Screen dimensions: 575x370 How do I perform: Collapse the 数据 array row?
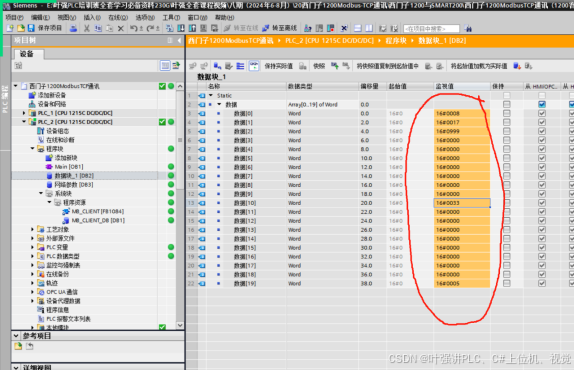[x=219, y=105]
